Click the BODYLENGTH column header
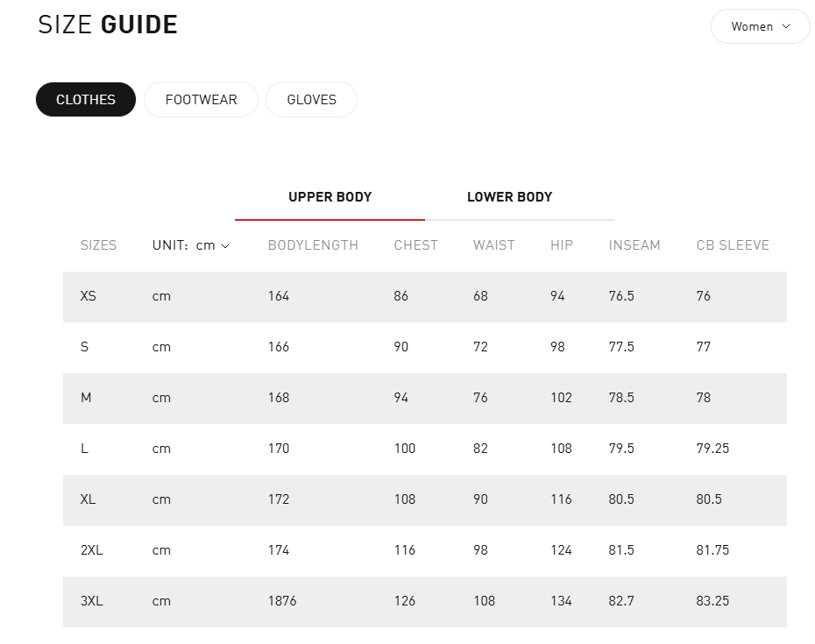 [313, 245]
